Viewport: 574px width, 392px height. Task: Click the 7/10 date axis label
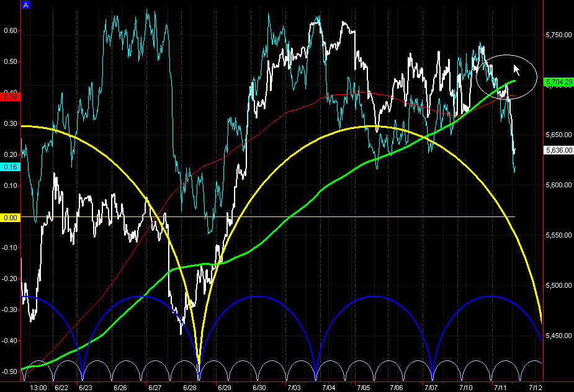pyautogui.click(x=466, y=388)
